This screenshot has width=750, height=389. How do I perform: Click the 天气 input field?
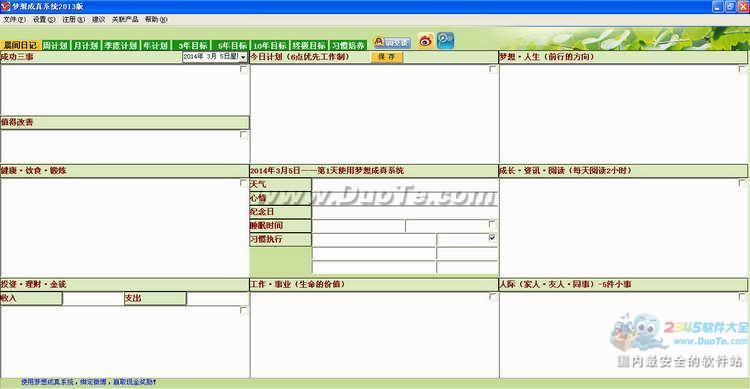click(x=405, y=184)
